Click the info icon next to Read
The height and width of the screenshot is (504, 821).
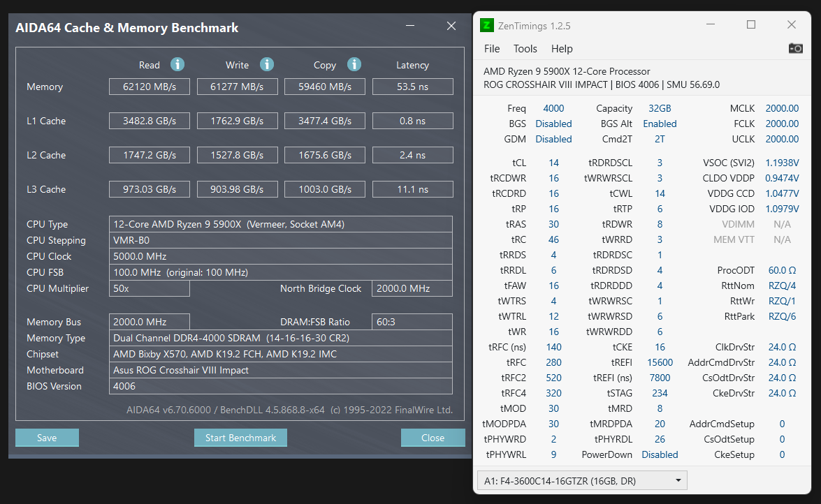point(177,64)
